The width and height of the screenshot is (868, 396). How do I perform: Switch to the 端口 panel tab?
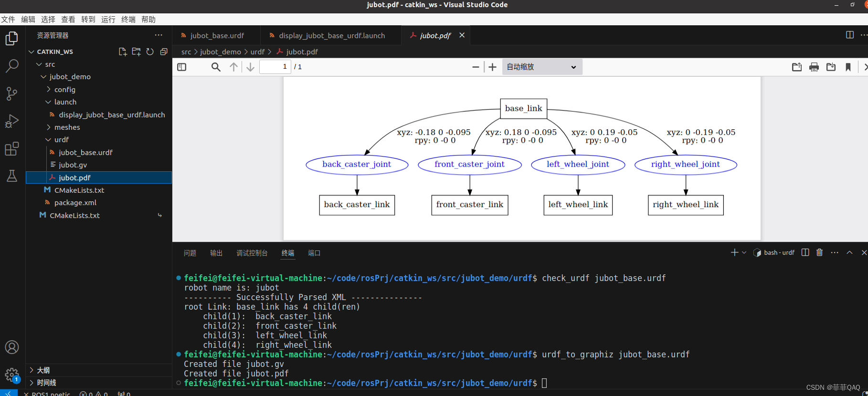click(x=314, y=253)
